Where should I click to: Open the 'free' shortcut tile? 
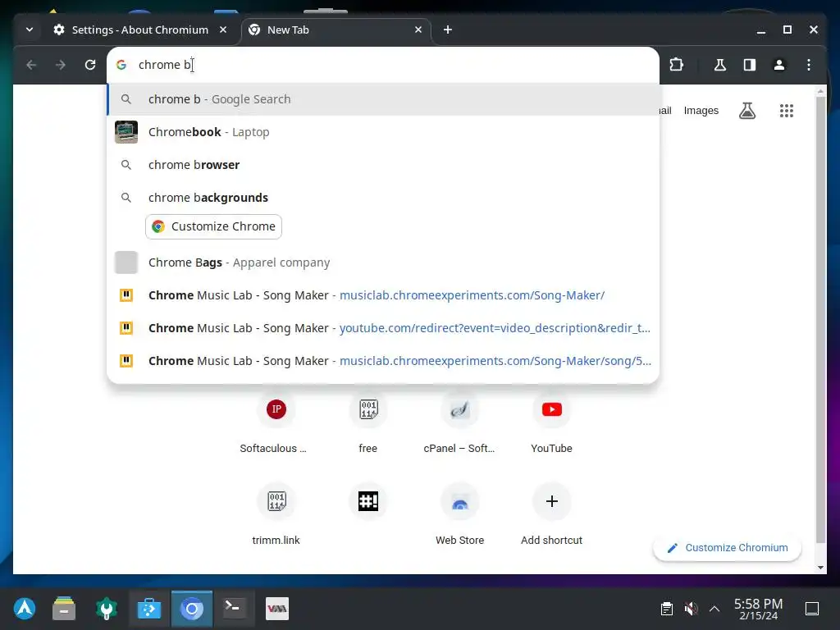pos(368,423)
